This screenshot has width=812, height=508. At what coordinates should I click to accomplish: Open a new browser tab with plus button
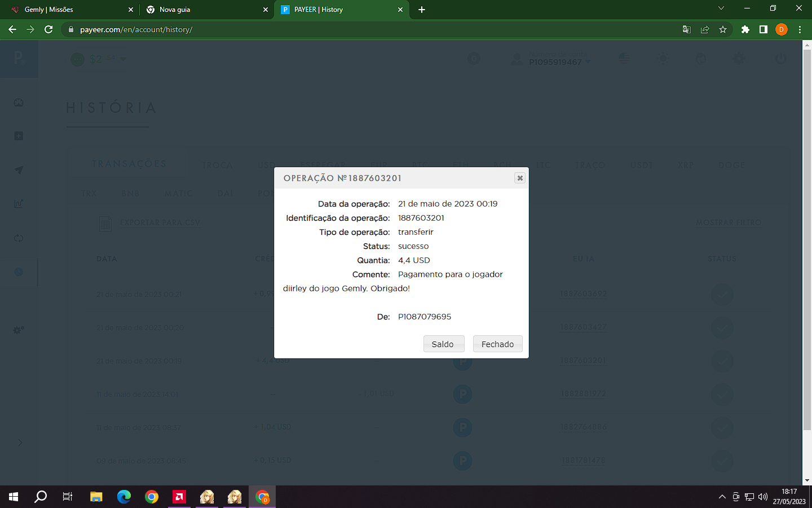click(x=422, y=10)
